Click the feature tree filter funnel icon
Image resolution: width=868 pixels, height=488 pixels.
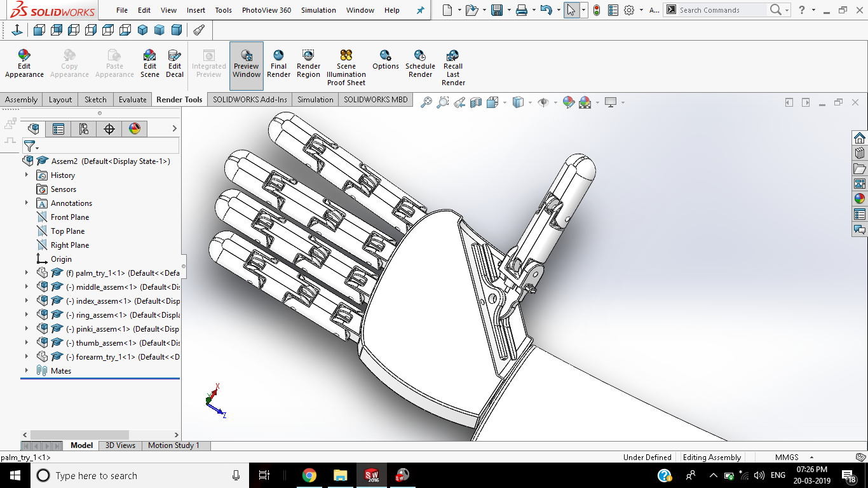click(x=29, y=146)
